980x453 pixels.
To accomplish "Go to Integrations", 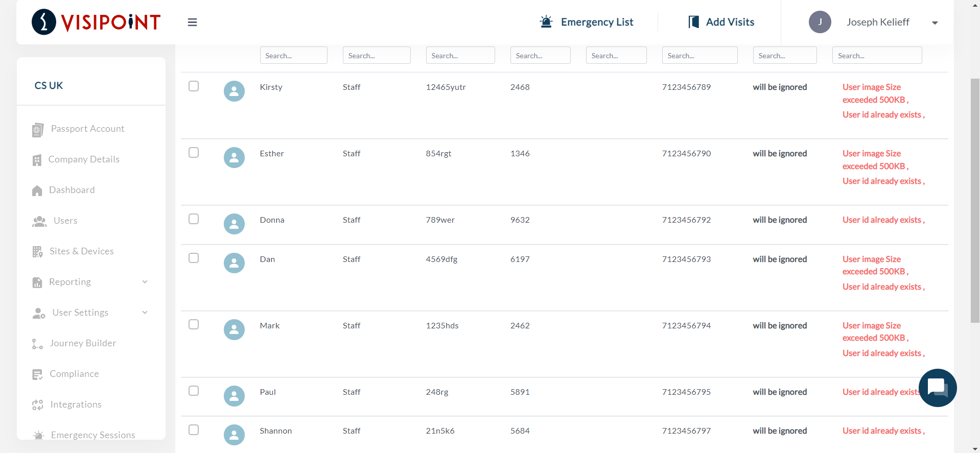I will point(76,404).
